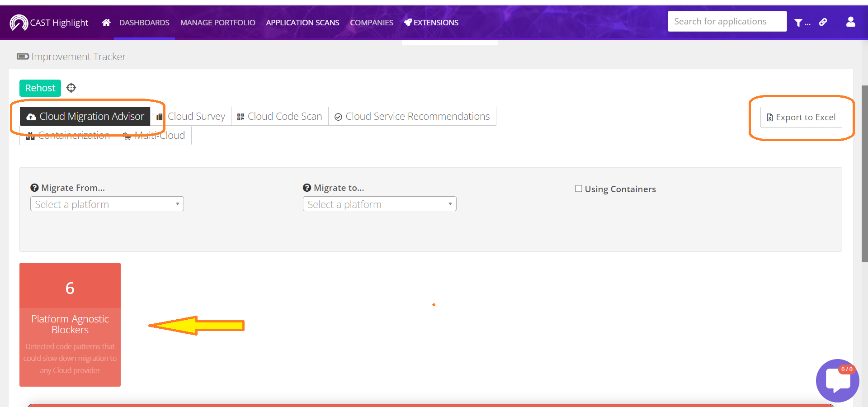Select the Cloud Migration Advisor tab
The width and height of the screenshot is (868, 407).
pyautogui.click(x=85, y=116)
